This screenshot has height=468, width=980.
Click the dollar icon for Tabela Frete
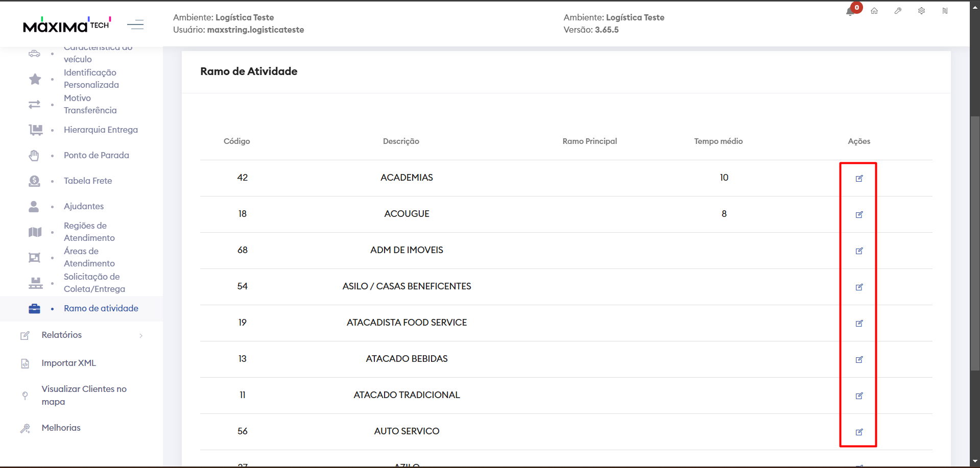coord(34,181)
